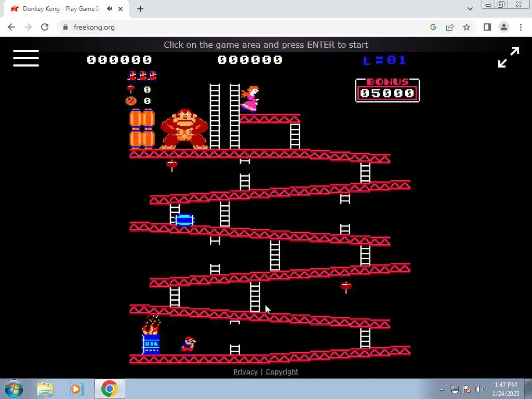Click the hammer below the top girder
This screenshot has height=399, width=532.
coord(171,166)
